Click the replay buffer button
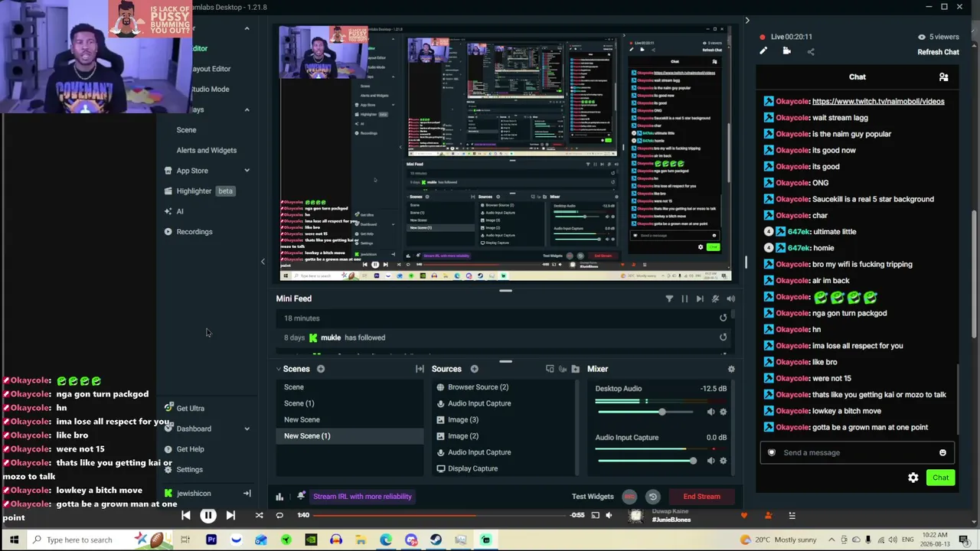The width and height of the screenshot is (980, 551). tap(652, 497)
